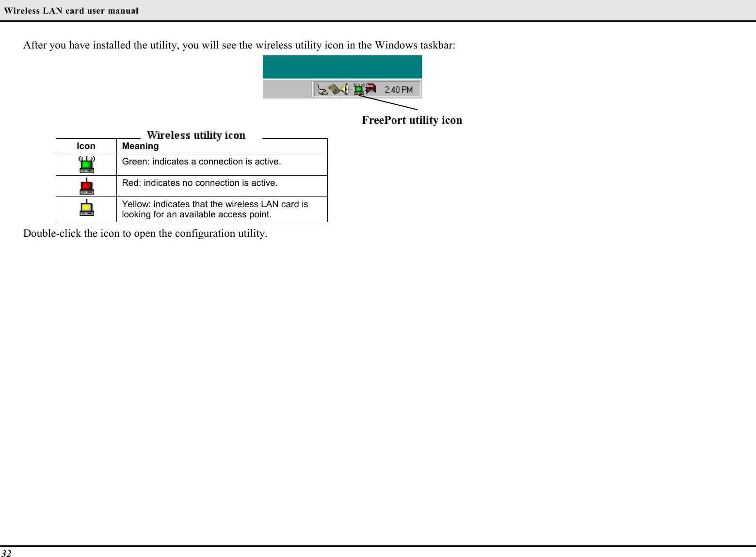This screenshot has width=756, height=557.
Task: Click the 'Icon' column header
Action: [86, 146]
